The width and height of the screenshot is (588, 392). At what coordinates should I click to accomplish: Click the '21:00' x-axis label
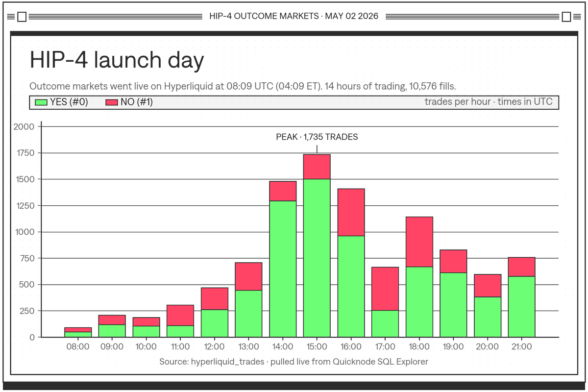(522, 346)
